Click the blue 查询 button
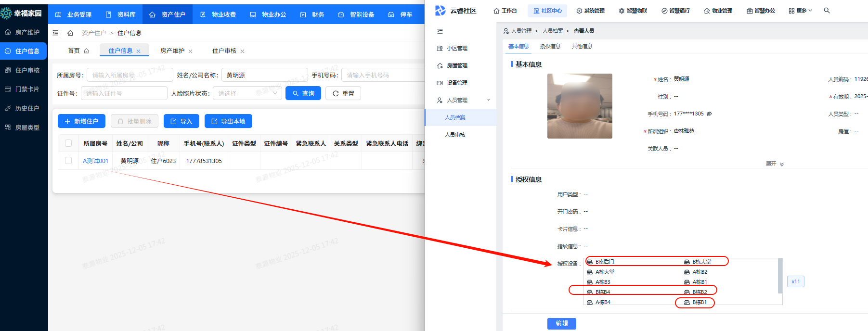Screen dimensions: 868x331 tap(303, 93)
